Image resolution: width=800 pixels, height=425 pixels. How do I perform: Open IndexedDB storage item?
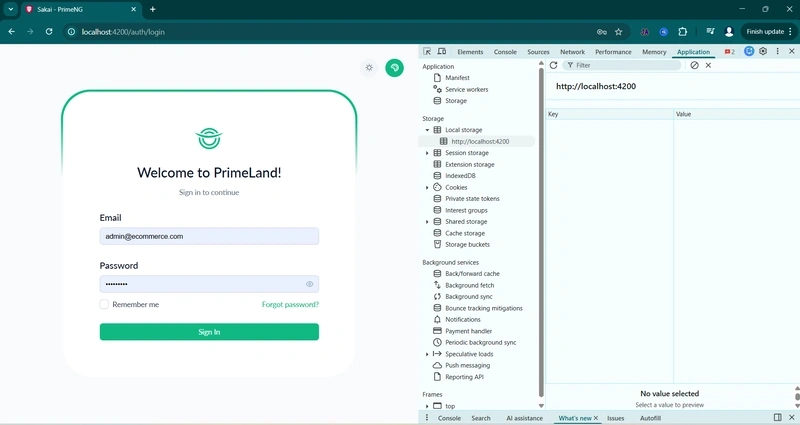460,176
